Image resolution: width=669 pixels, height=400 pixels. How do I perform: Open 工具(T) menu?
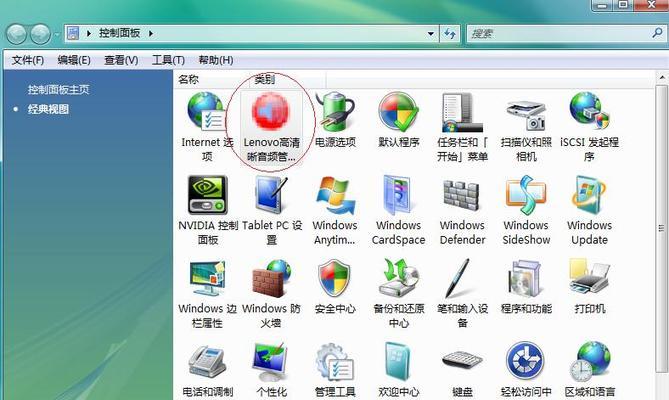(169, 60)
